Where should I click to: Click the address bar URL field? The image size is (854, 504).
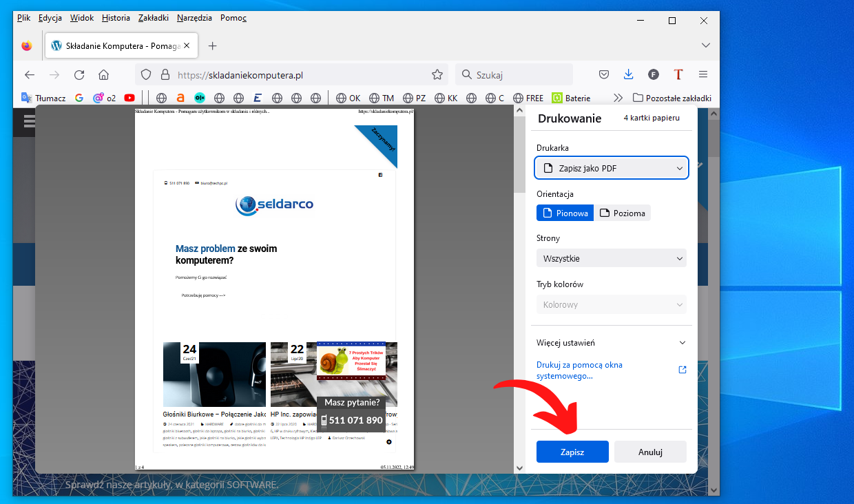(291, 74)
